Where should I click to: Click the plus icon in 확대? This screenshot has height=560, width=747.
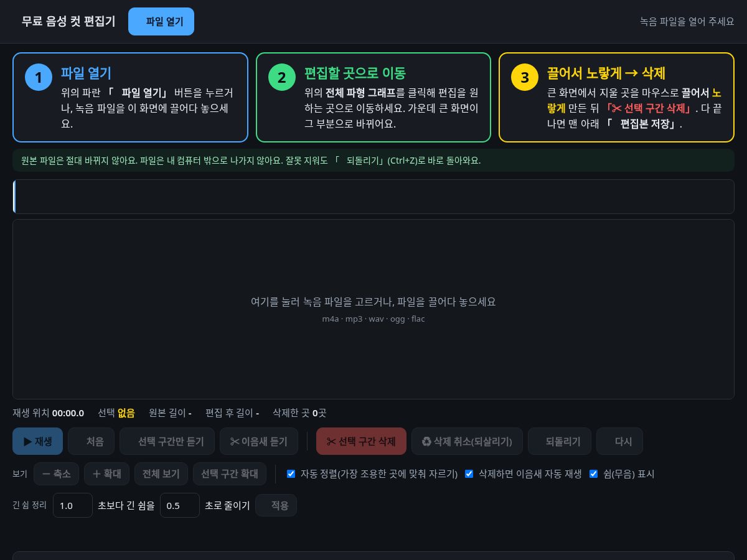point(96,474)
